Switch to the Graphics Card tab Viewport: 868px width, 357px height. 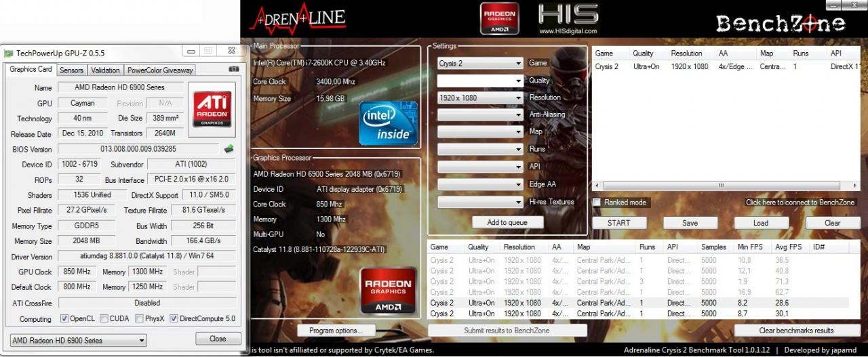31,69
